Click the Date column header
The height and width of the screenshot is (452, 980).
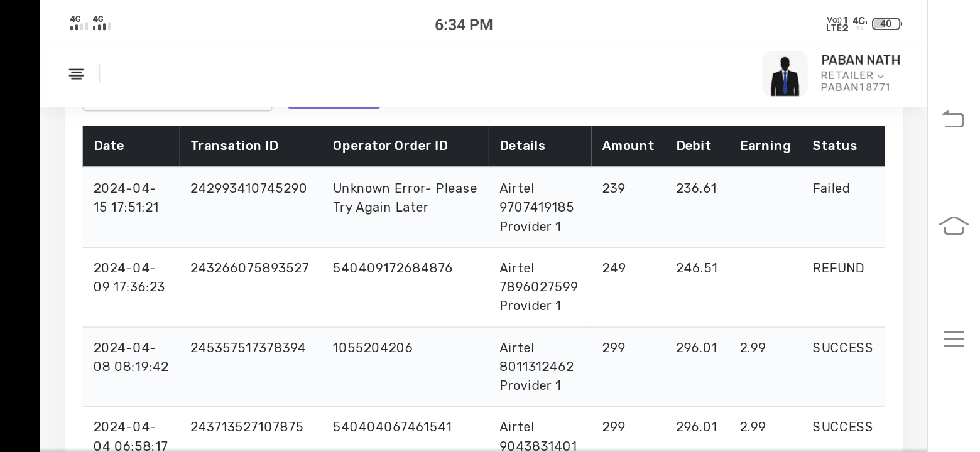109,146
